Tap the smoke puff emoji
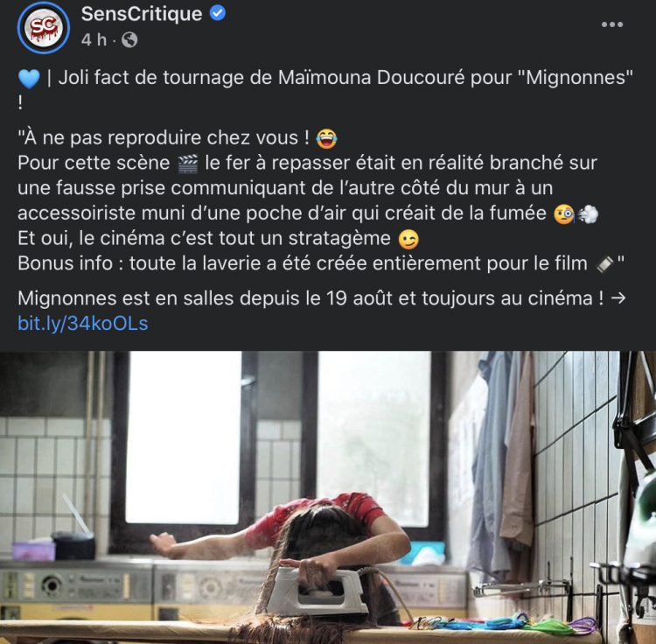This screenshot has height=644, width=656. pos(588,214)
